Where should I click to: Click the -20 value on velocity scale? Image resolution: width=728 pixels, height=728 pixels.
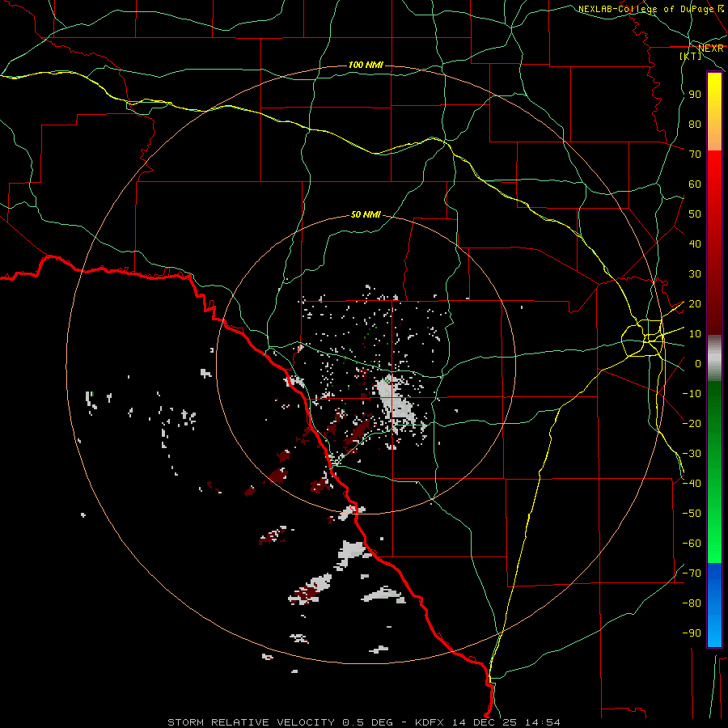point(692,423)
